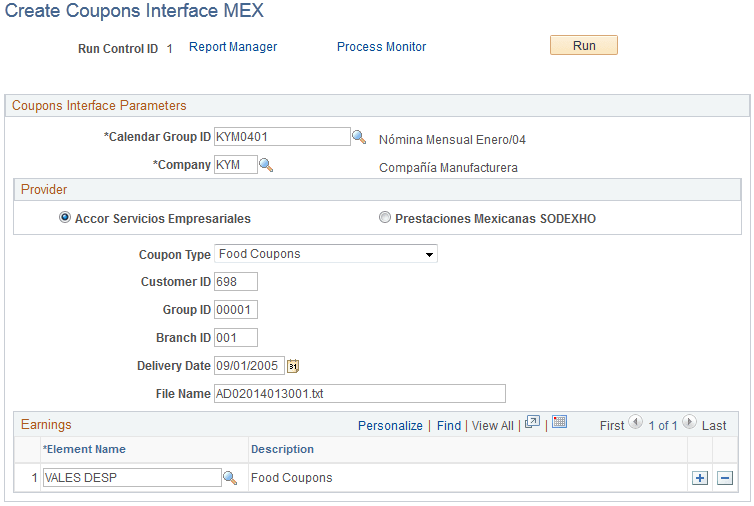This screenshot has height=506, width=754.
Task: Click the Calendar Group ID lookup magnifier
Action: pos(359,137)
